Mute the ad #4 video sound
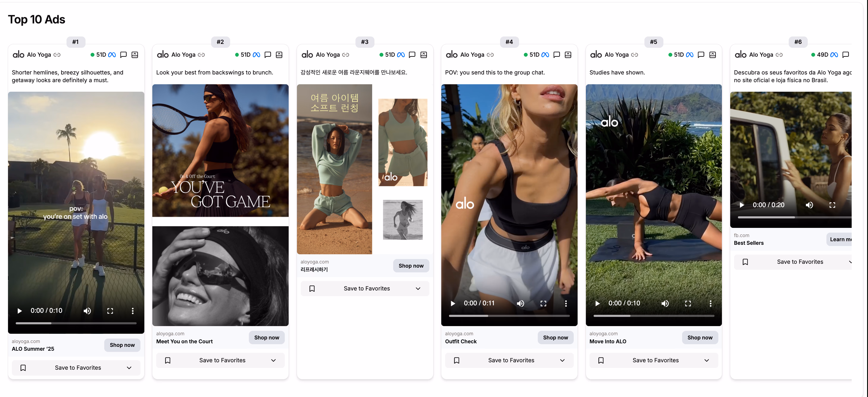Screen dimensions: 868x397 click(x=520, y=304)
